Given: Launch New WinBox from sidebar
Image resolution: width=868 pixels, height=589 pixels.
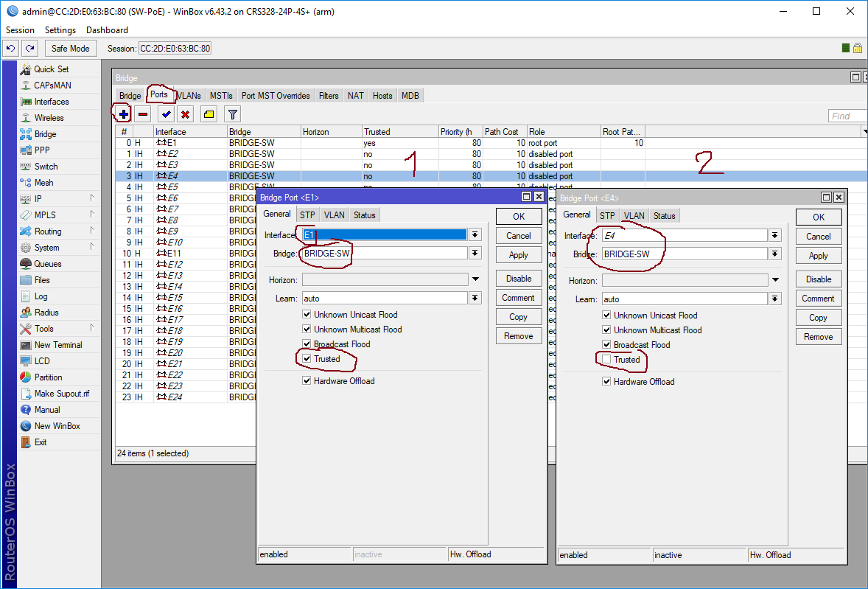Looking at the screenshot, I should click(57, 426).
